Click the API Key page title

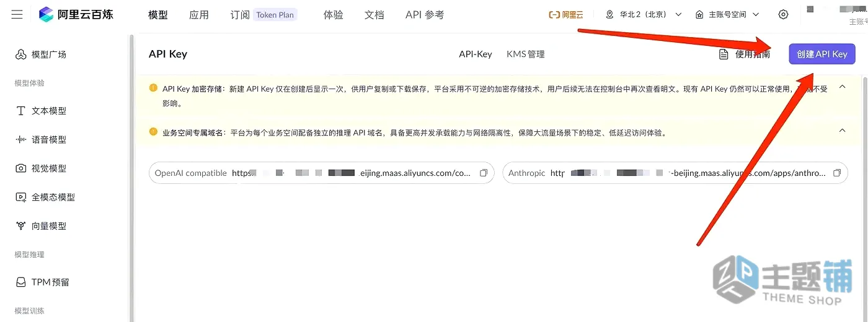tap(168, 54)
